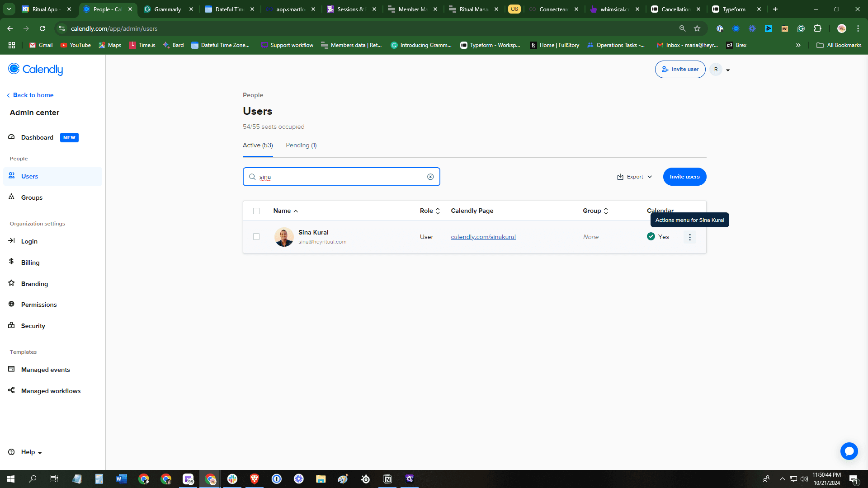The image size is (868, 488).
Task: Click the outlined Invite user button
Action: [680, 69]
